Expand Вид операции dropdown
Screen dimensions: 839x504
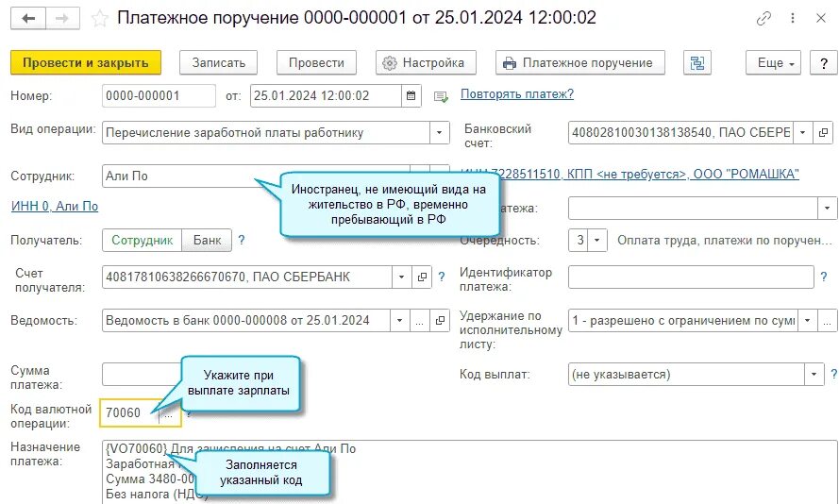click(x=439, y=133)
